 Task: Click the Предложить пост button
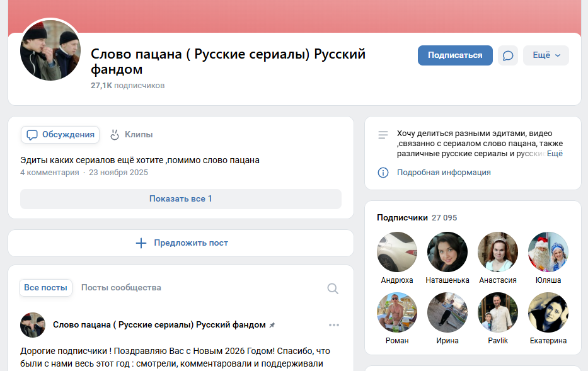[x=181, y=243]
